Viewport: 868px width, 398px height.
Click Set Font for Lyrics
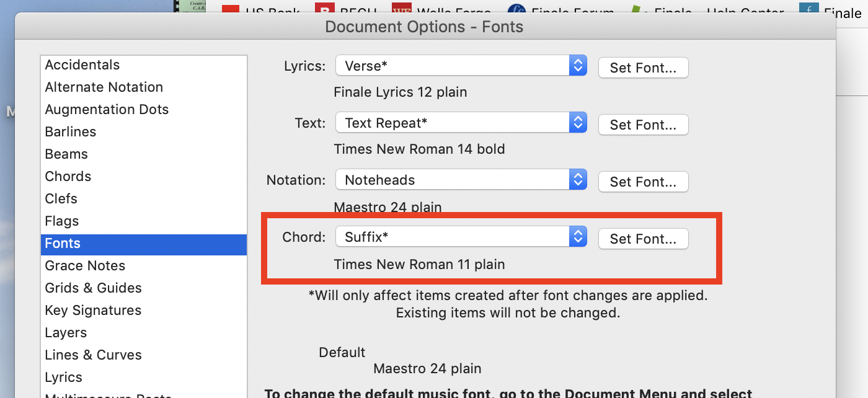643,68
